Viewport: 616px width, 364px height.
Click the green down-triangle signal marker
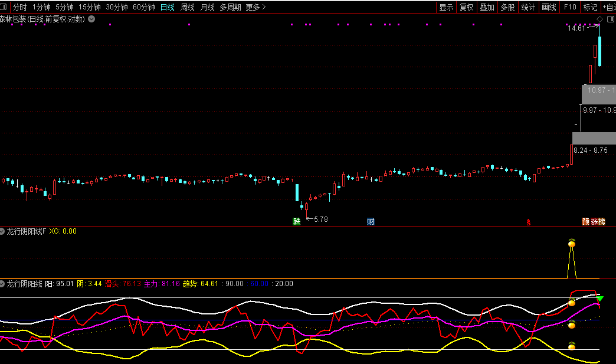click(x=599, y=299)
